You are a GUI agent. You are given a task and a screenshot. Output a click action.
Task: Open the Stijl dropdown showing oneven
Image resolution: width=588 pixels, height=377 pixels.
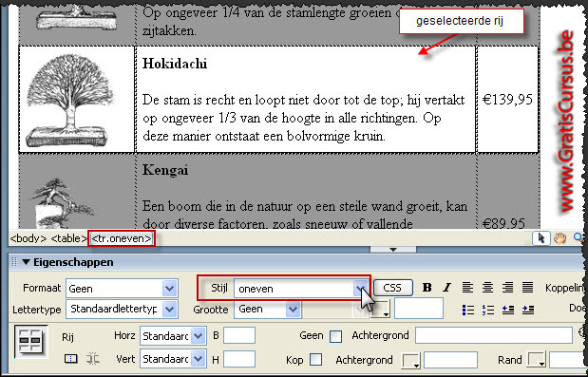coord(300,289)
